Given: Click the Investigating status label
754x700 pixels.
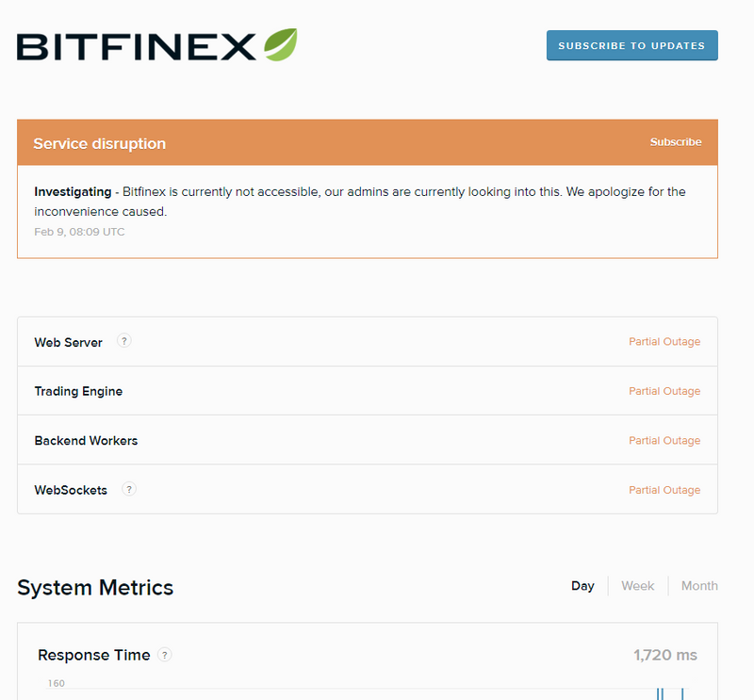Looking at the screenshot, I should (73, 192).
